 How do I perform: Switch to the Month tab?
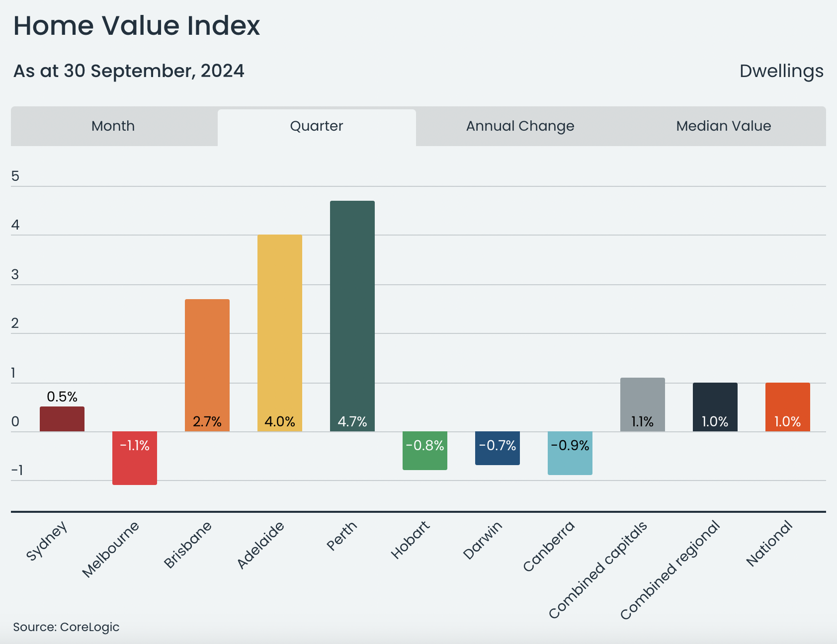click(x=113, y=126)
